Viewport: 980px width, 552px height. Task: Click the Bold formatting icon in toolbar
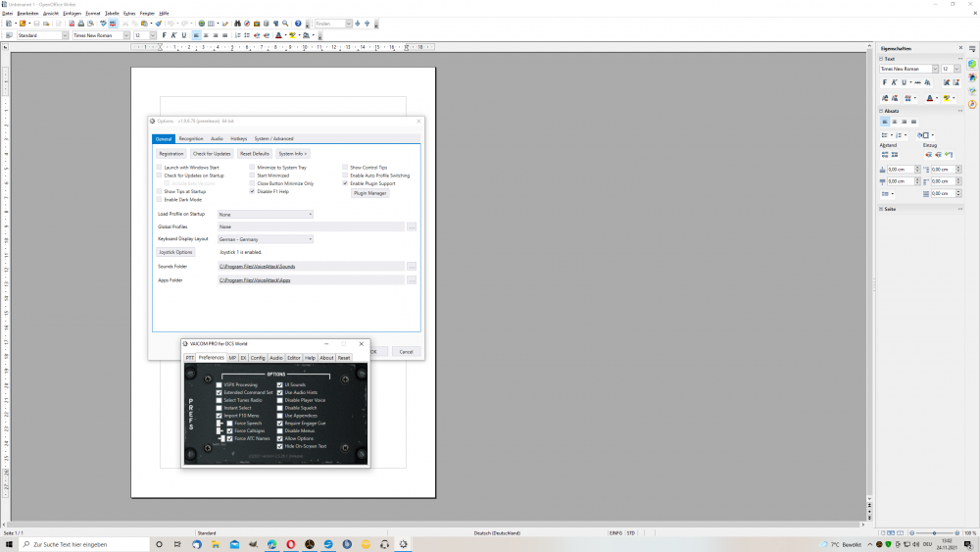pos(164,35)
